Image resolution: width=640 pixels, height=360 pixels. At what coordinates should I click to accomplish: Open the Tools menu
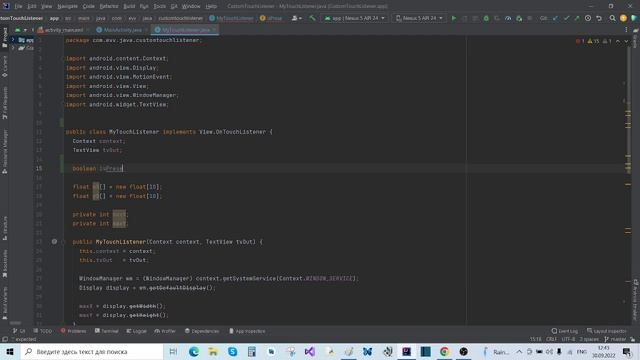[x=160, y=6]
